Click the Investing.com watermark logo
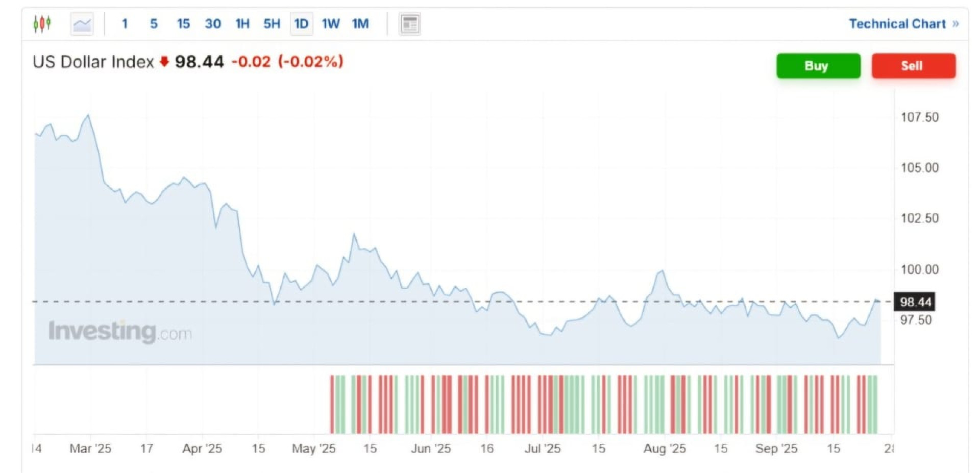This screenshot has width=980, height=473. 120,332
